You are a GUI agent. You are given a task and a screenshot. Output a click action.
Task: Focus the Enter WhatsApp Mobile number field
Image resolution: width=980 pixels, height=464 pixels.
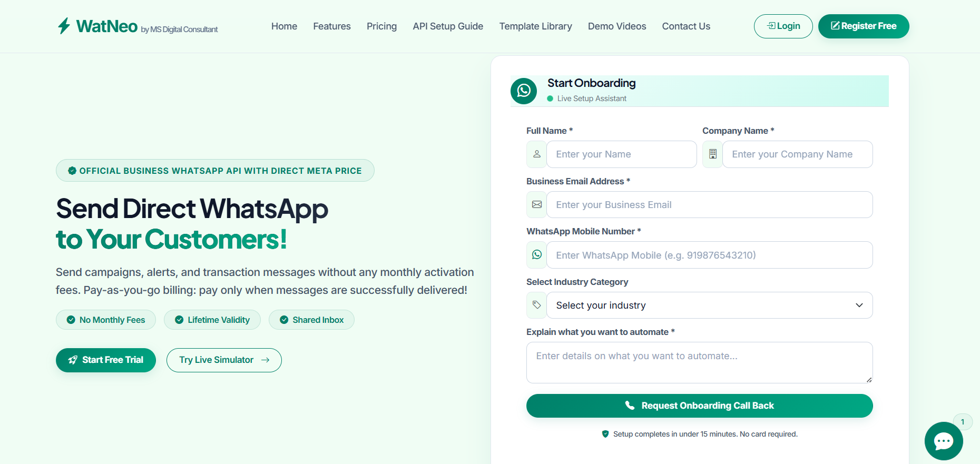click(709, 255)
